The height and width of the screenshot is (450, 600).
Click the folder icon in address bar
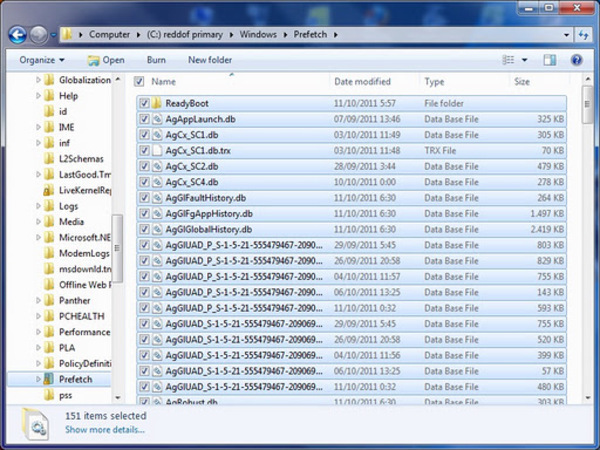67,34
